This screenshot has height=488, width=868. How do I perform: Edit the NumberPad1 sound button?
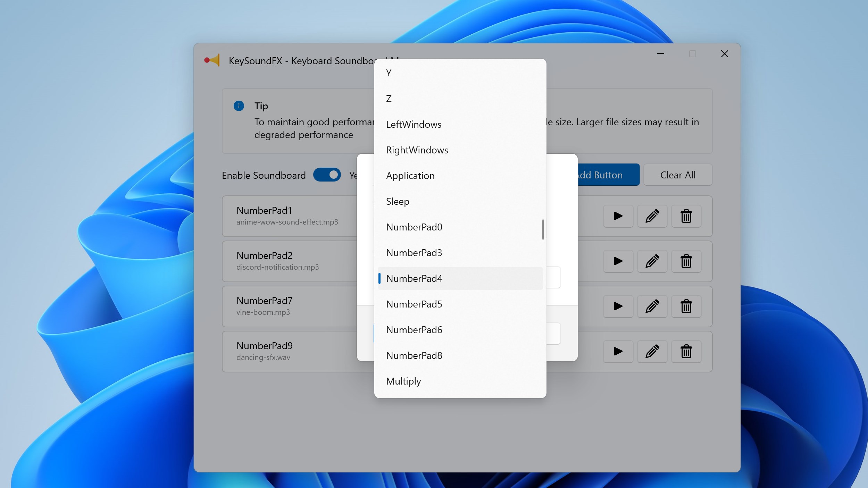tap(652, 216)
